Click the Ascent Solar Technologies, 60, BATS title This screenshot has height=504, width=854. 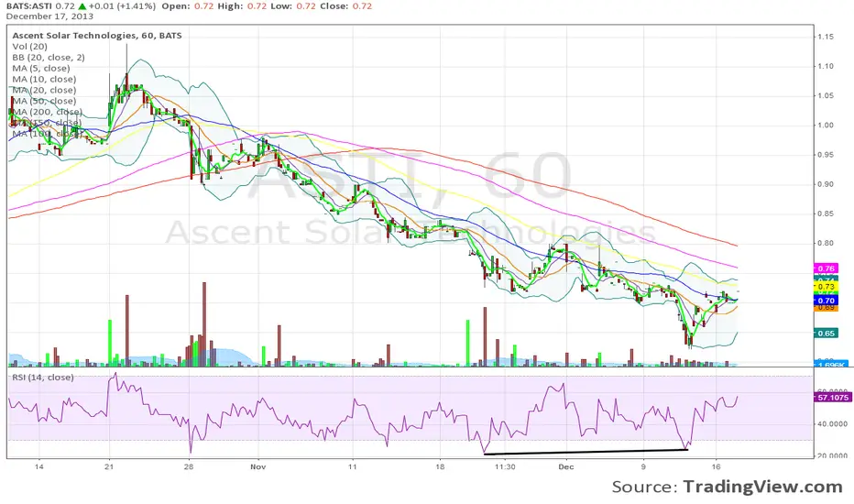[x=97, y=36]
